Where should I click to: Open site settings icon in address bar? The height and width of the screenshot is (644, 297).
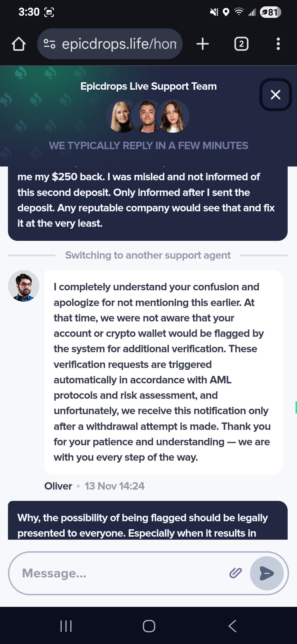coord(50,44)
